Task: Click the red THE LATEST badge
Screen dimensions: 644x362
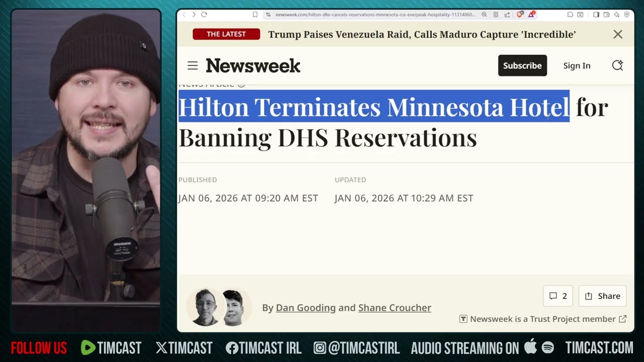Action: pos(226,34)
